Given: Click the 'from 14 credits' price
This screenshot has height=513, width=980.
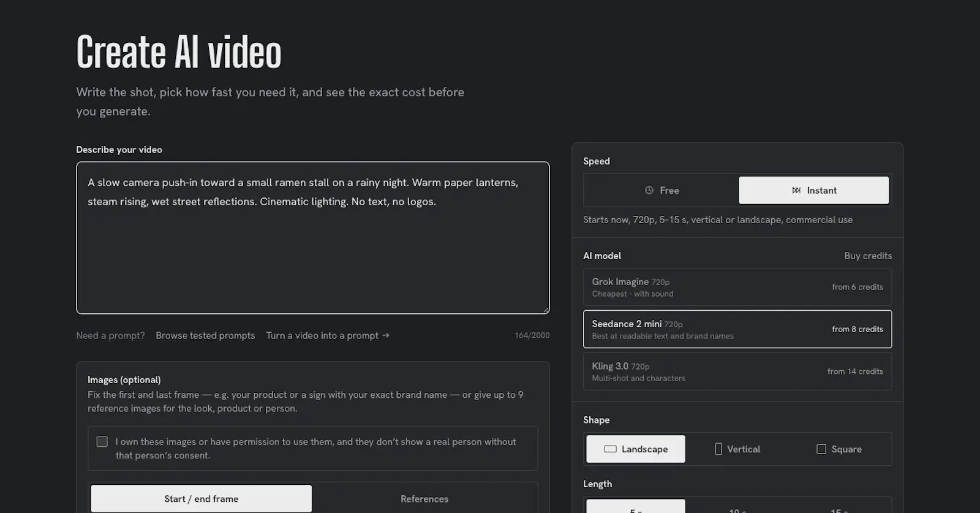Looking at the screenshot, I should [x=855, y=371].
